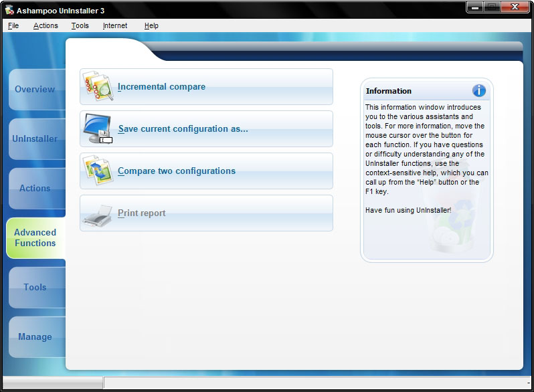
Task: Close the Ashampoo UnInstaller window
Action: [515, 7]
